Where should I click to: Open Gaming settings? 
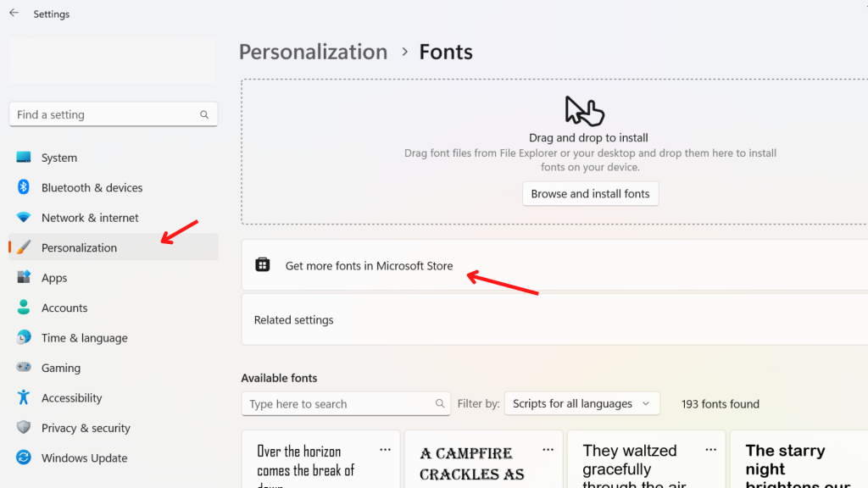tap(114, 367)
